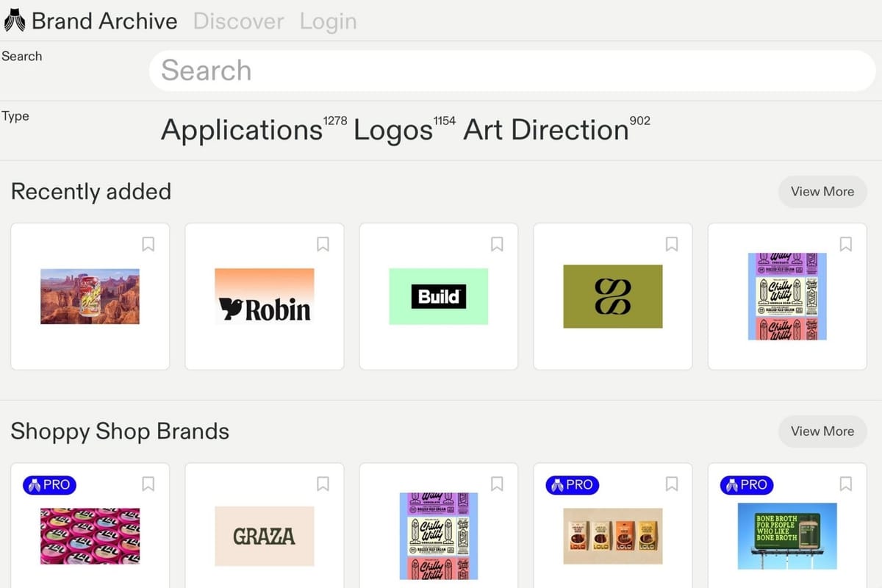Bookmark the bone broth billboard card
882x588 pixels.
(845, 484)
